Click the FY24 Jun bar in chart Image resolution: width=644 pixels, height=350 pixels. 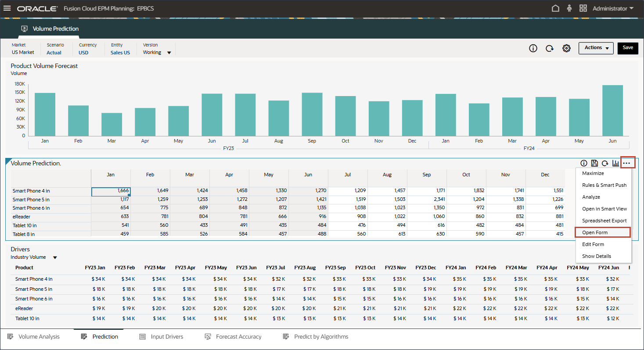pos(612,111)
